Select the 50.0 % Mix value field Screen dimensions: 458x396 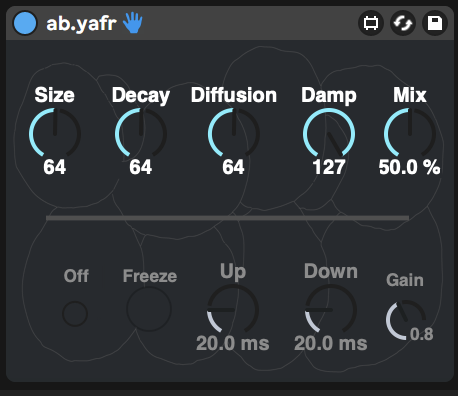[x=409, y=167]
